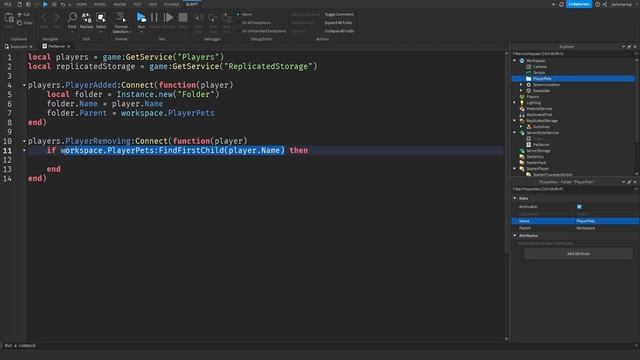Expand the SpawnLocation tree node
This screenshot has width=640, height=360.
tap(521, 84)
